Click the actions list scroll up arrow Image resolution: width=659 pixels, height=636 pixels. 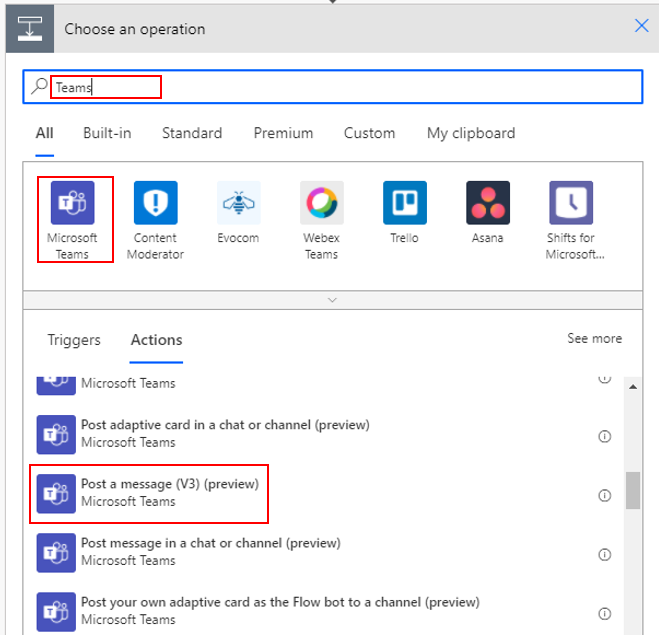click(x=633, y=387)
